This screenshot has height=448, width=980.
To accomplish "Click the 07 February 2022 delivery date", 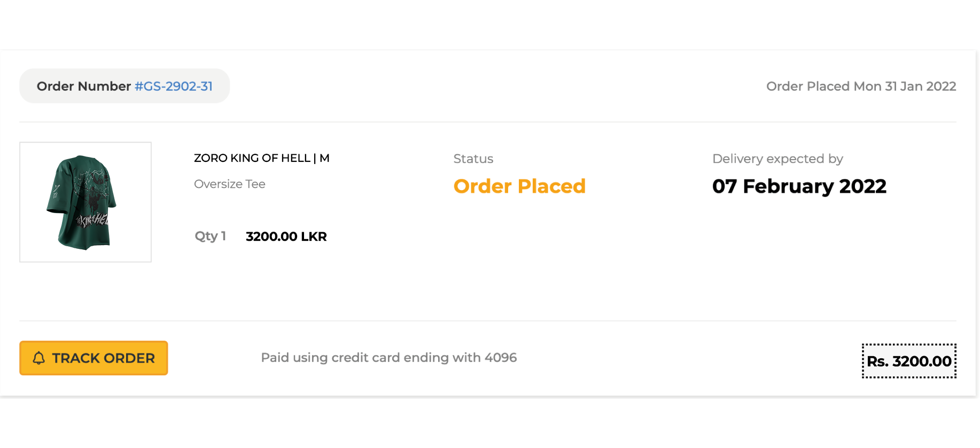I will point(799,186).
